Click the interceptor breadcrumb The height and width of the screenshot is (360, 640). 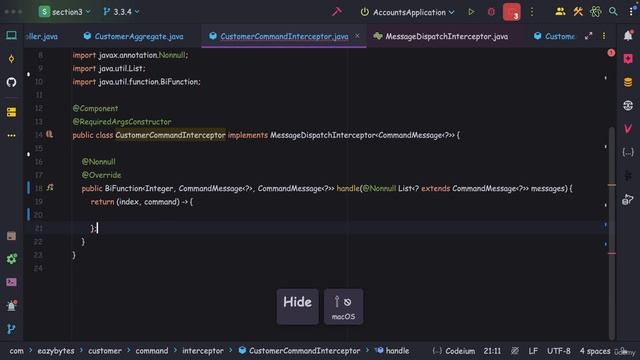202,351
